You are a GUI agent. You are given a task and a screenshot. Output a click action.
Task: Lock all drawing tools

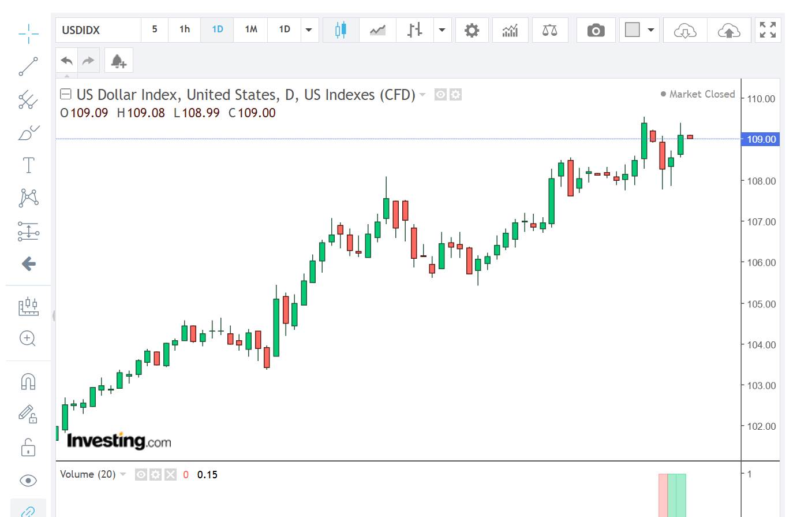point(28,447)
